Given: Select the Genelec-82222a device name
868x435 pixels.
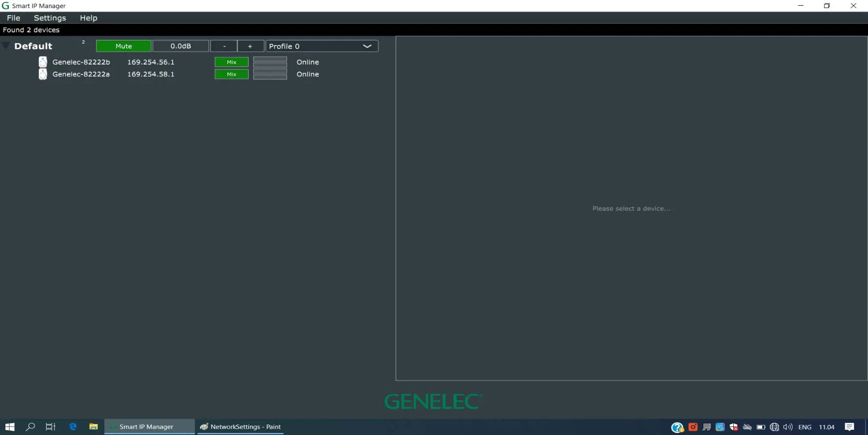Looking at the screenshot, I should tap(81, 74).
